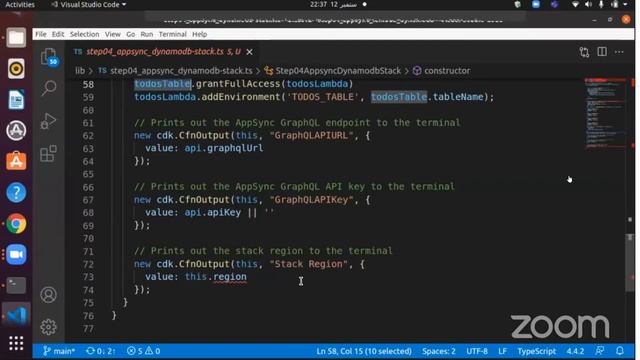Open notifications bell in status bar
This screenshot has height=360, width=640.
point(620,351)
